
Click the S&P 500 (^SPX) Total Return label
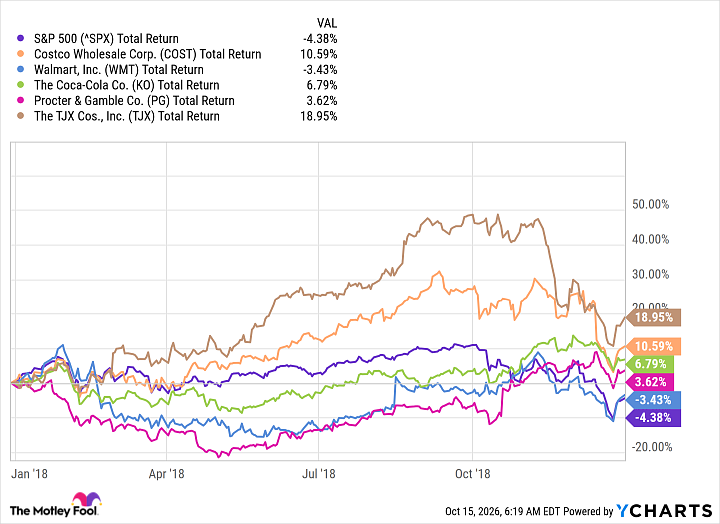pyautogui.click(x=106, y=39)
